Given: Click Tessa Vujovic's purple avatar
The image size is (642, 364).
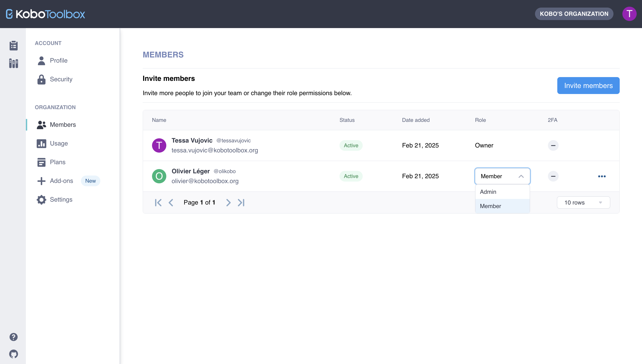Looking at the screenshot, I should coord(159,145).
